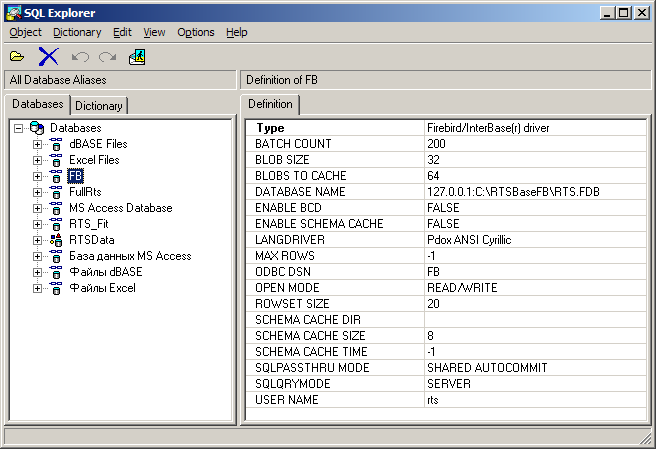656x449 pixels.
Task: Click the SQLQRYMODE value SERVER
Action: [x=449, y=384]
